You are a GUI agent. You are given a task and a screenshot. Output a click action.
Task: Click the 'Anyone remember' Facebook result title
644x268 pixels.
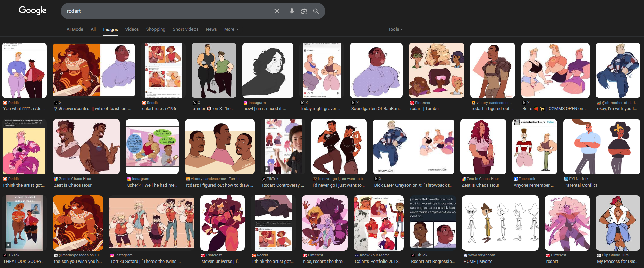[534, 185]
